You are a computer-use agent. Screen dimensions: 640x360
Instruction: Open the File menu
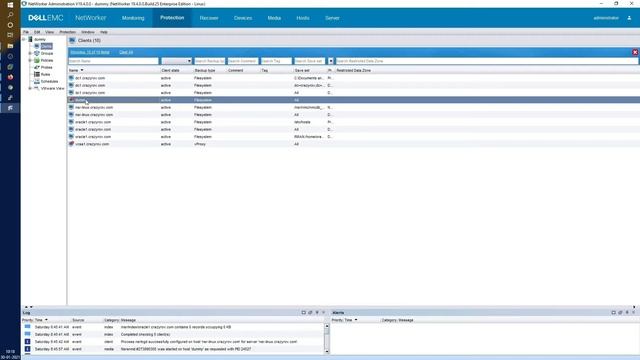point(26,32)
